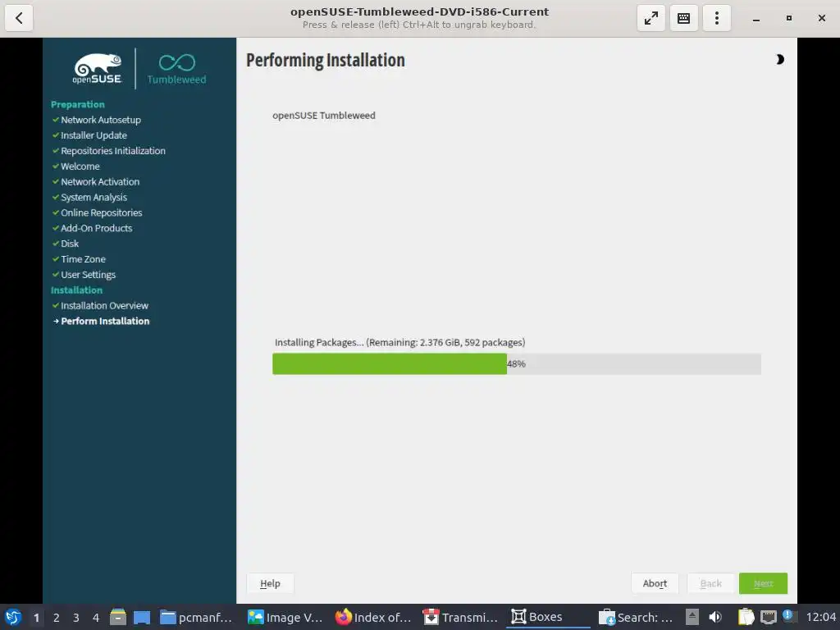Open the file manager launcher in taskbar
The image size is (840, 630).
tap(118, 617)
